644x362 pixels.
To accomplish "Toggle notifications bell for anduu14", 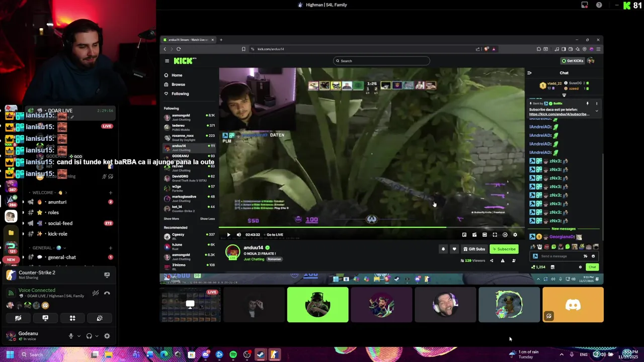I will [x=443, y=249].
